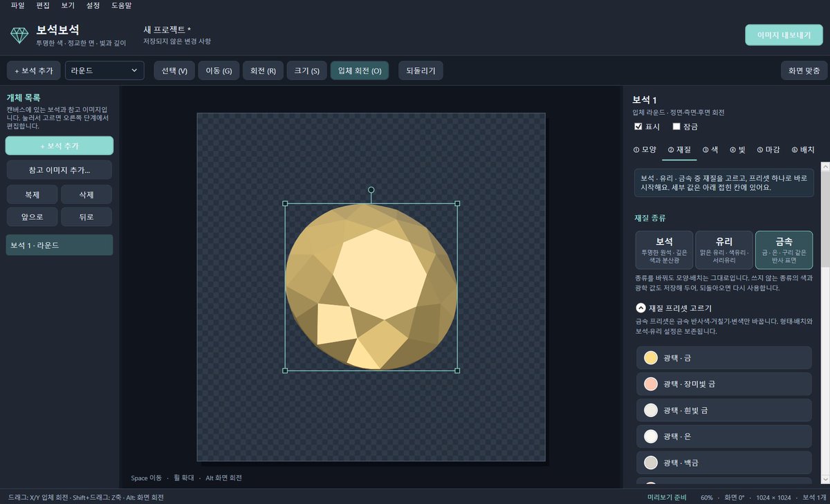This screenshot has width=830, height=504.
Task: Delete the gem with 삭제
Action: pos(86,194)
